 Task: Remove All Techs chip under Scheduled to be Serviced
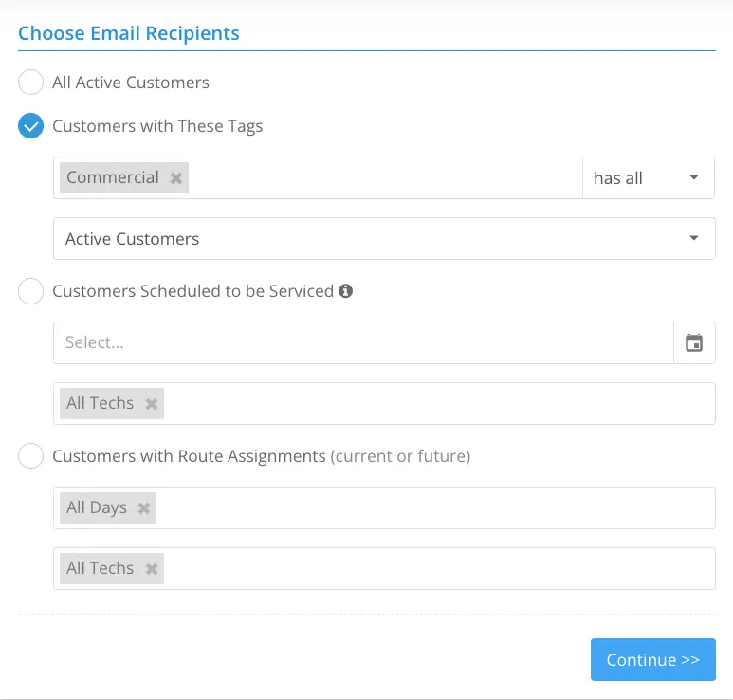pyautogui.click(x=152, y=404)
